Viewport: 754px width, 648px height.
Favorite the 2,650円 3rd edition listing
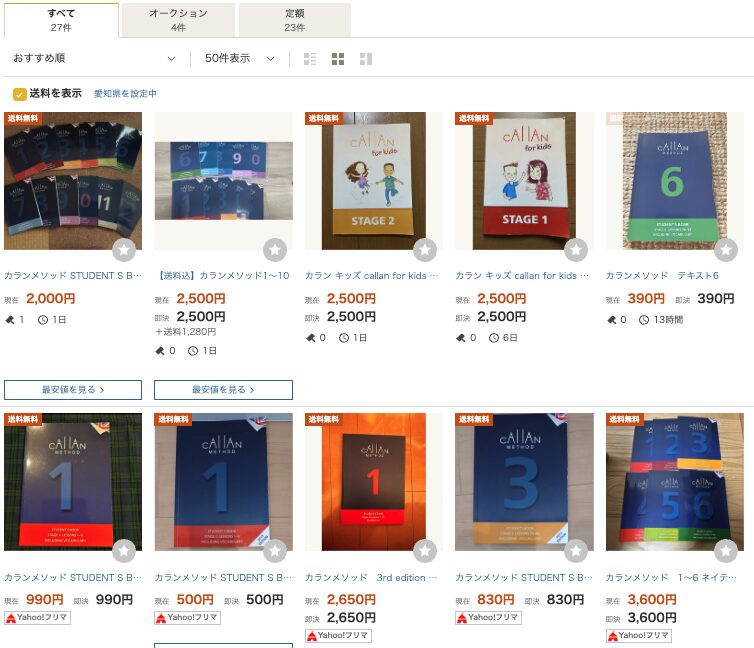pos(425,551)
